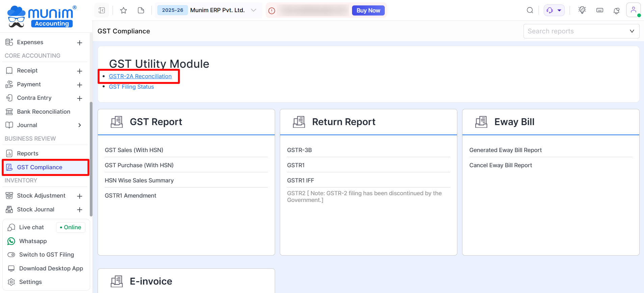Open the Search reports combo box
The image size is (644, 293).
581,31
